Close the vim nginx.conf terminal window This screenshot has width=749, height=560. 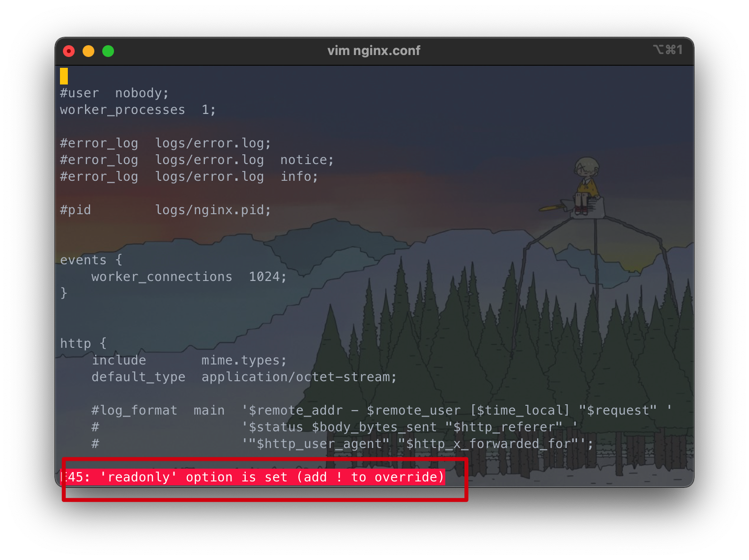point(69,51)
